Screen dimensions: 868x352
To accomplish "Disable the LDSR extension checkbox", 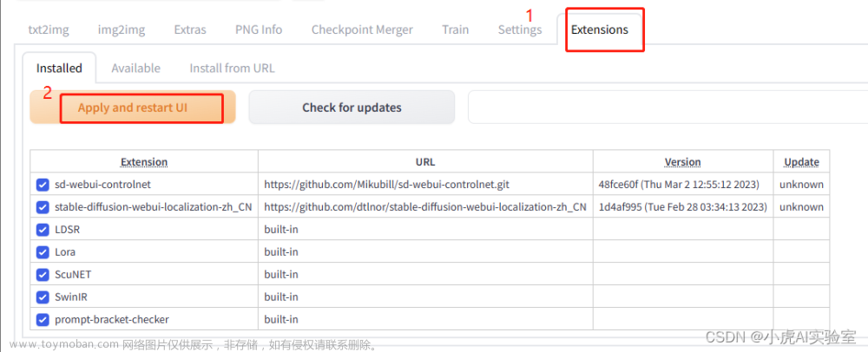I will coord(43,230).
